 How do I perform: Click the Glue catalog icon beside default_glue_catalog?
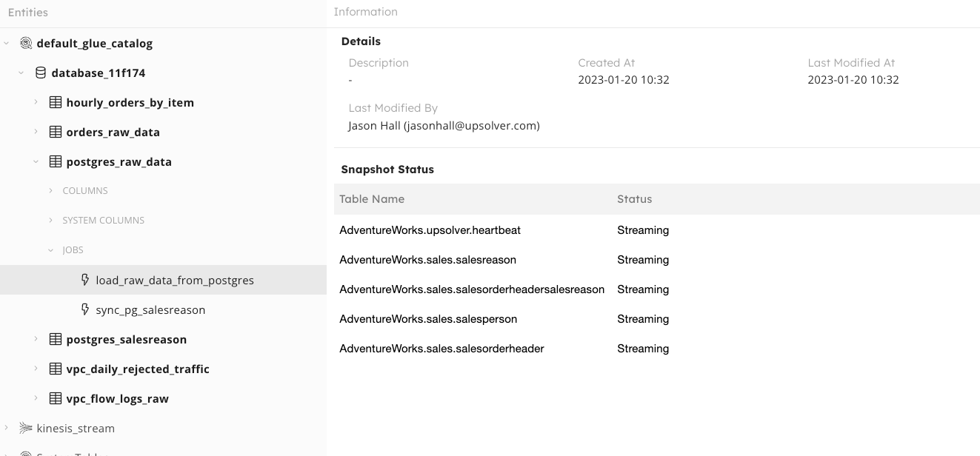click(26, 43)
